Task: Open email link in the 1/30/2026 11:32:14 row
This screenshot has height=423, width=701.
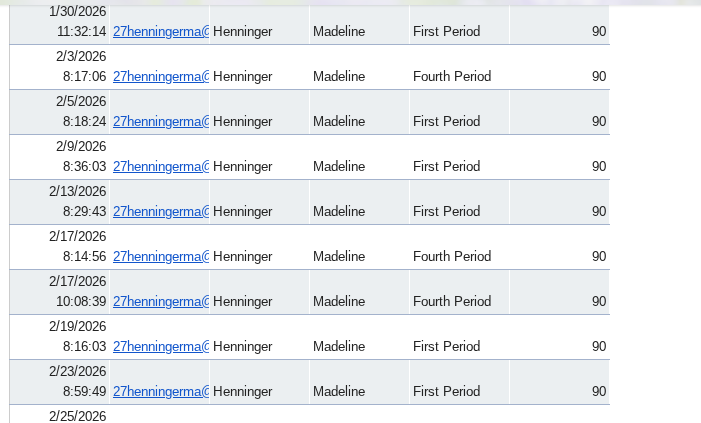Action: pyautogui.click(x=160, y=31)
